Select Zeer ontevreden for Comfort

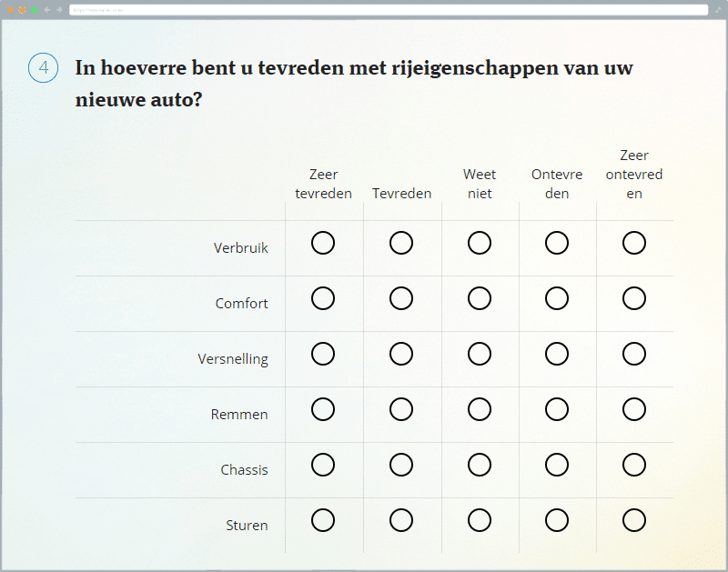[634, 298]
